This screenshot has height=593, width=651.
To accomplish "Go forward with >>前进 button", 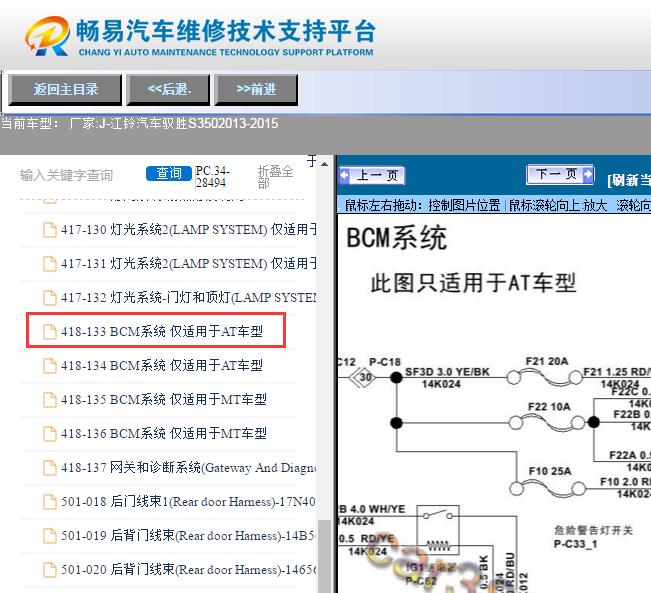I will coord(256,89).
